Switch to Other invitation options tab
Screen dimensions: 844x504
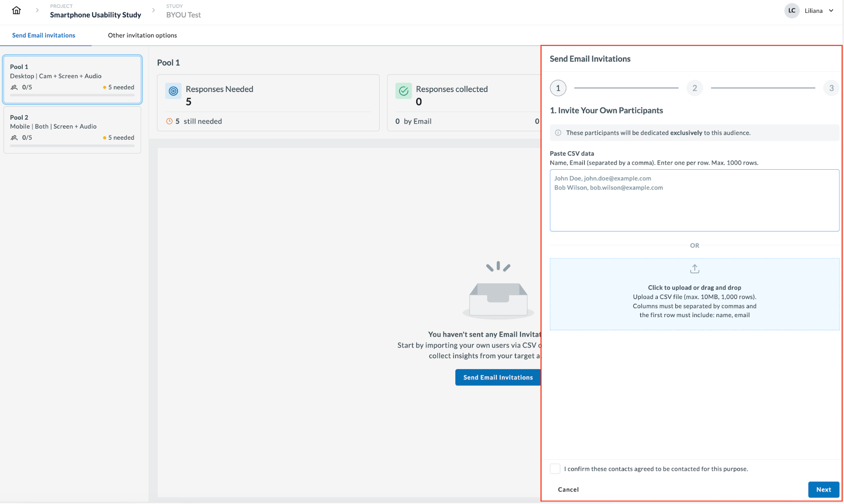click(x=142, y=35)
